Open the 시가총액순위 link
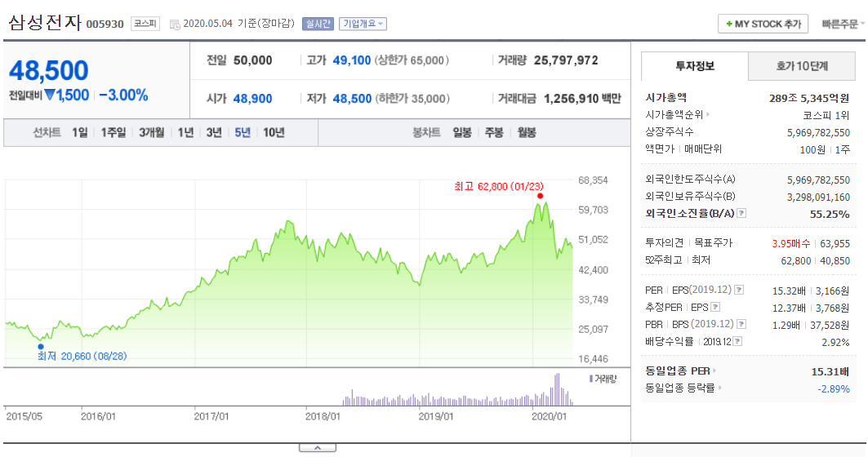The height and width of the screenshot is (457, 868). click(674, 114)
